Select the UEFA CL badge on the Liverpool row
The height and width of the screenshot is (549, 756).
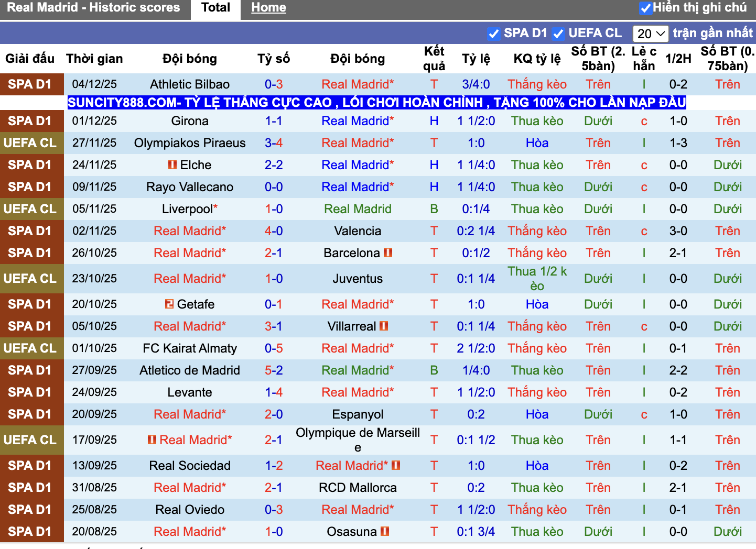(30, 208)
